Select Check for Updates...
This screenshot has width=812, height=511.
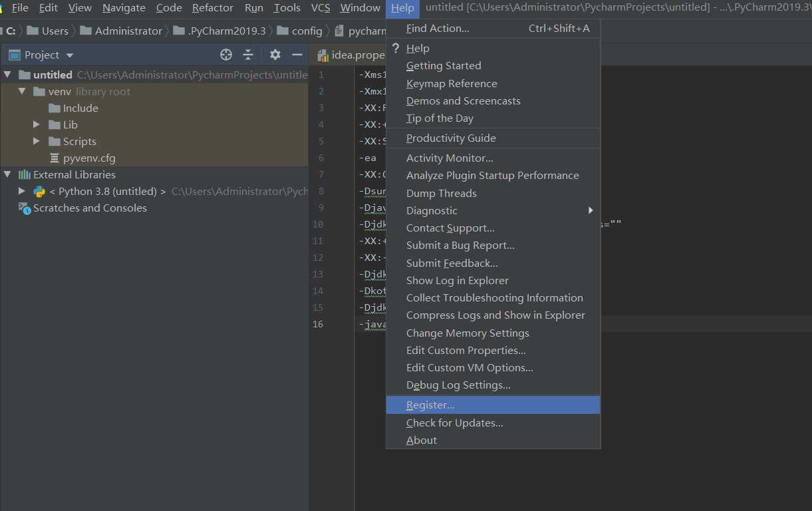click(493, 423)
